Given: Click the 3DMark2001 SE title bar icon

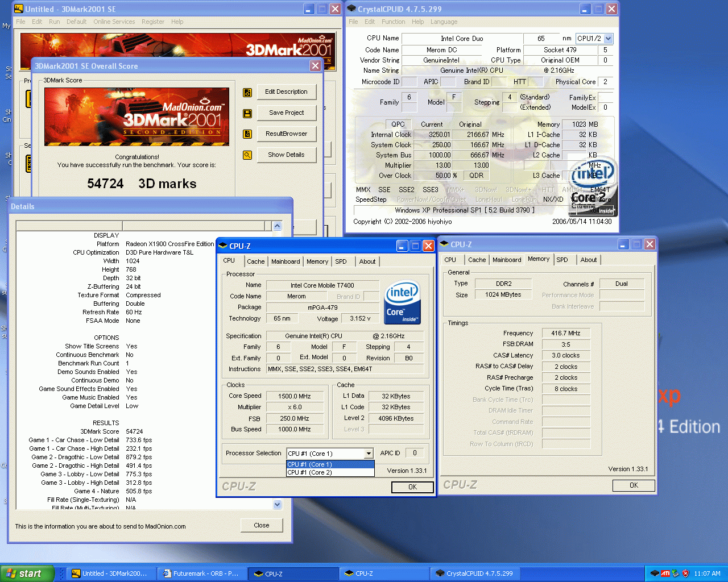Looking at the screenshot, I should point(19,9).
